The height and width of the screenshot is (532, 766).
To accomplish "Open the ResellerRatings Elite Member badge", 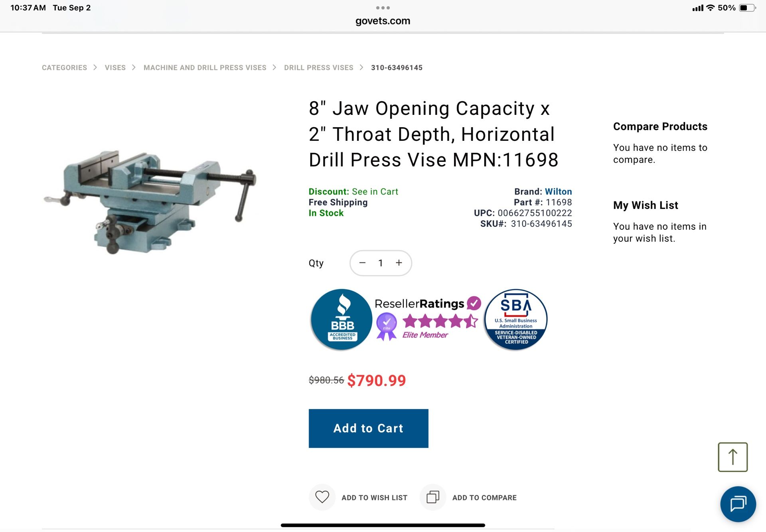I will [x=428, y=319].
